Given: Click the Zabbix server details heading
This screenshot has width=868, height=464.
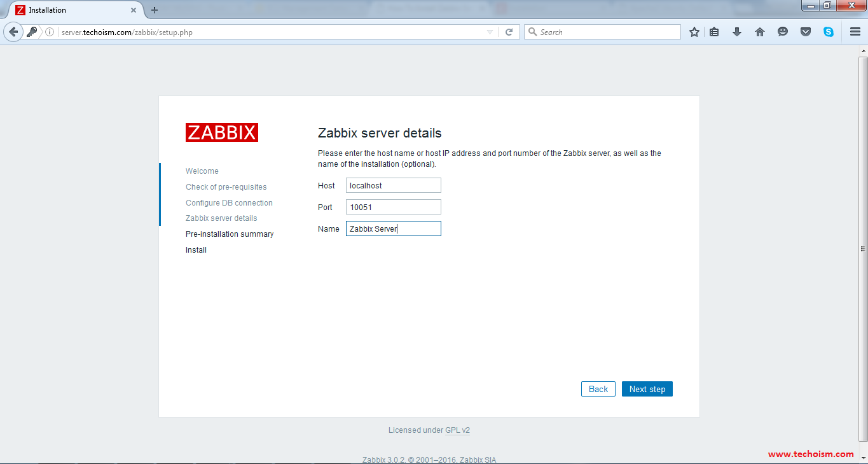Looking at the screenshot, I should point(380,133).
